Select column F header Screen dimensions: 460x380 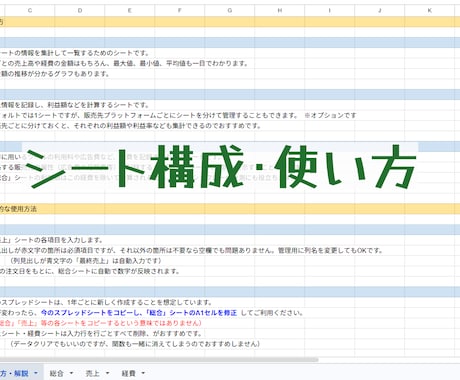click(x=180, y=10)
